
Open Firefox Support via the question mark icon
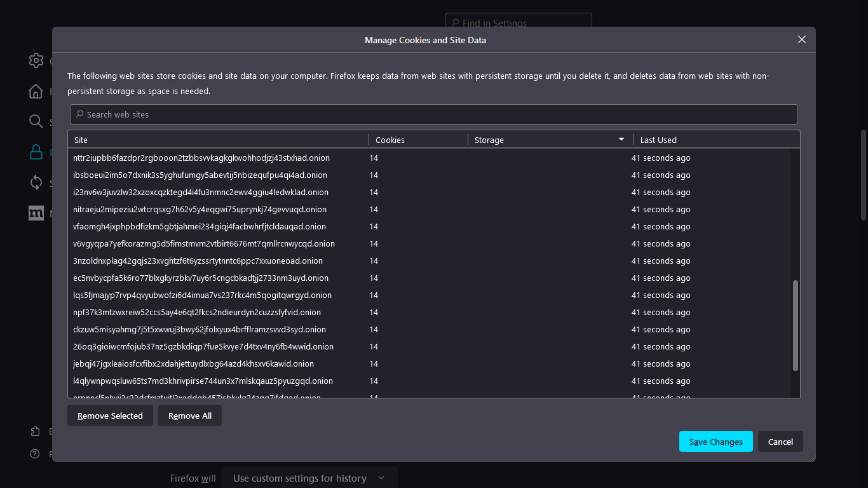36,454
